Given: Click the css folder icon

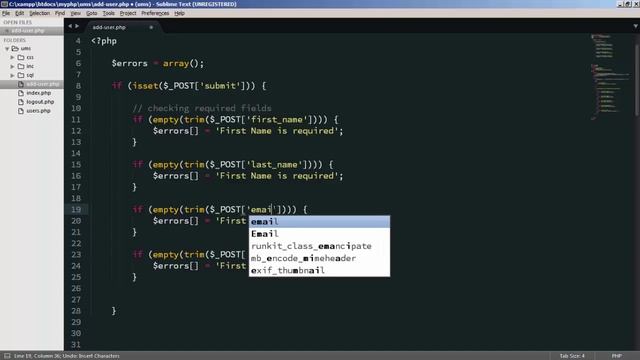Looking at the screenshot, I should click(x=21, y=58).
